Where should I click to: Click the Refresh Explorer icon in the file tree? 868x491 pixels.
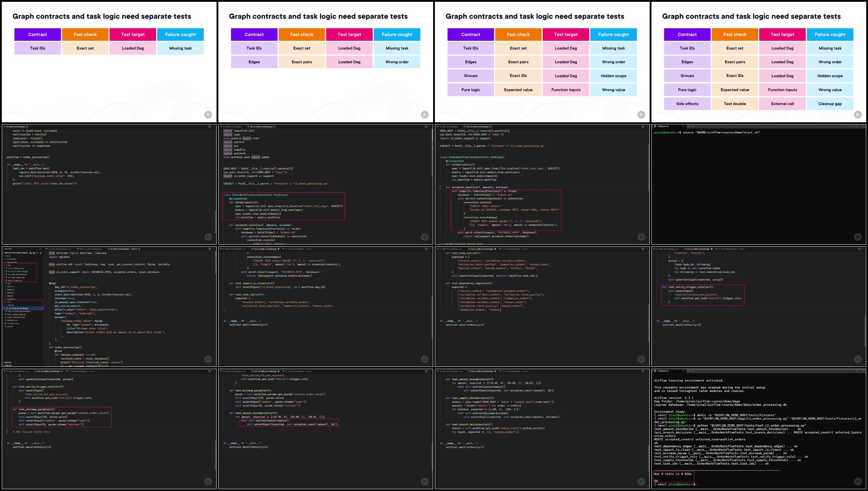coord(37,253)
